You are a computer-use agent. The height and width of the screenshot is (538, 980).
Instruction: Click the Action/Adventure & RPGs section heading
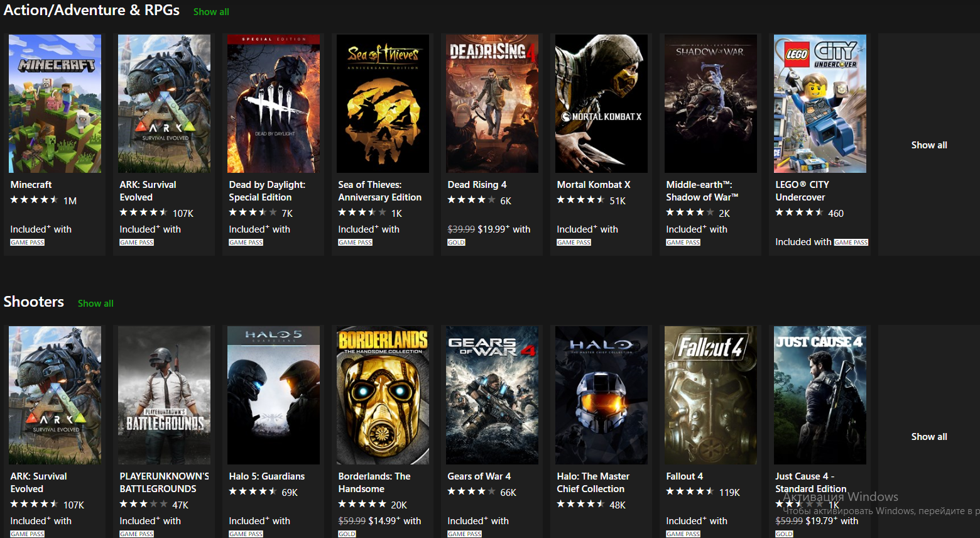92,10
